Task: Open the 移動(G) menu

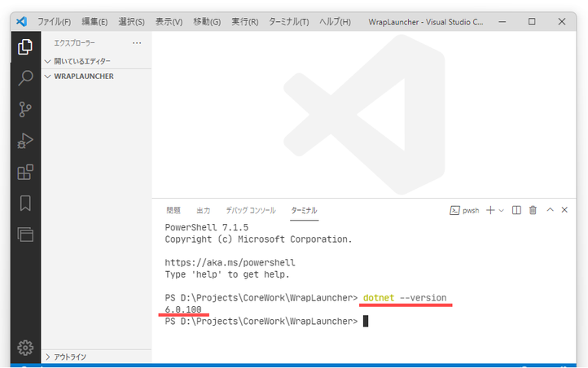Action: point(207,22)
